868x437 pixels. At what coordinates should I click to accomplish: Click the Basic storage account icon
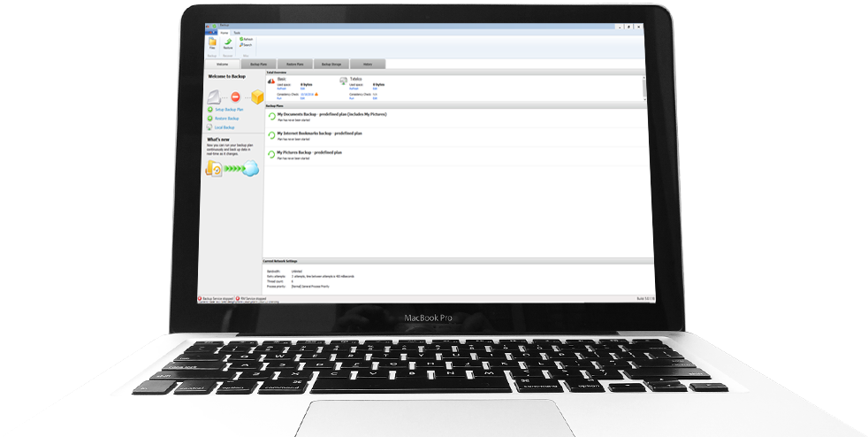[271, 80]
